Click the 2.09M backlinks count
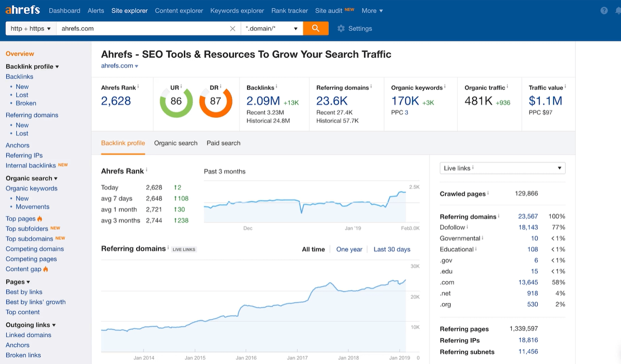This screenshot has height=364, width=621. [x=263, y=101]
